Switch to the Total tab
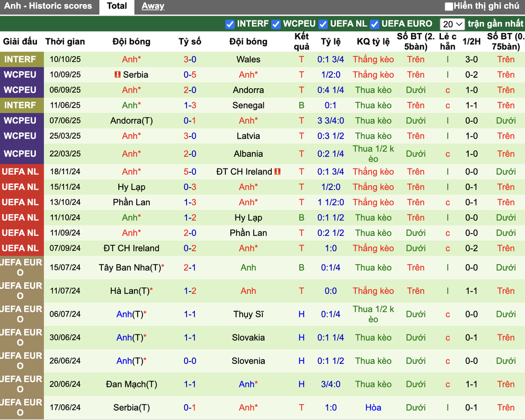Image resolution: width=525 pixels, height=420 pixels. point(117,6)
